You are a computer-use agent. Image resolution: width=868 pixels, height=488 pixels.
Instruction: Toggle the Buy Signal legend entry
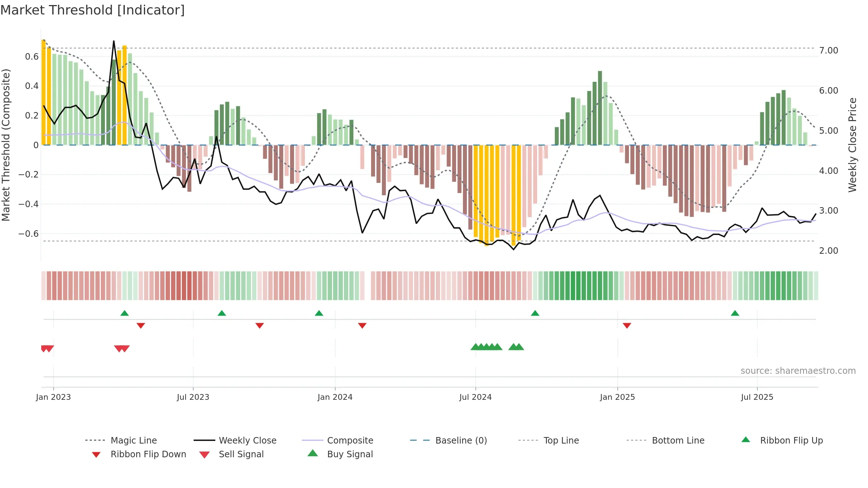pos(340,454)
